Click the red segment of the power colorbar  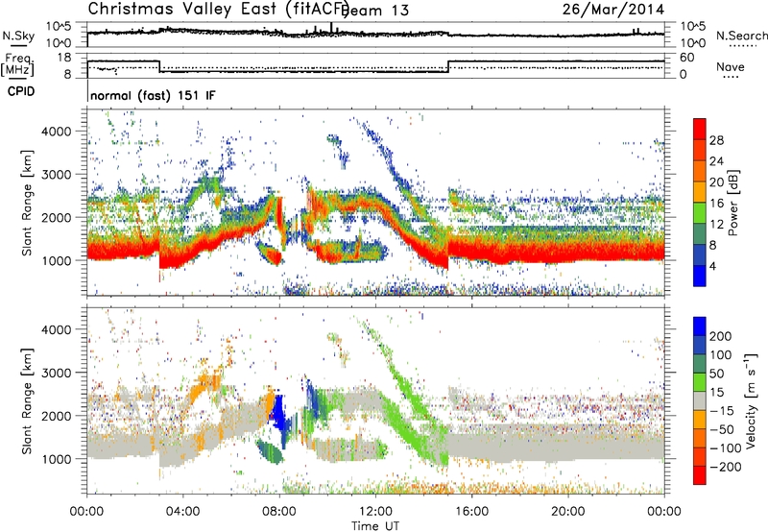click(700, 129)
